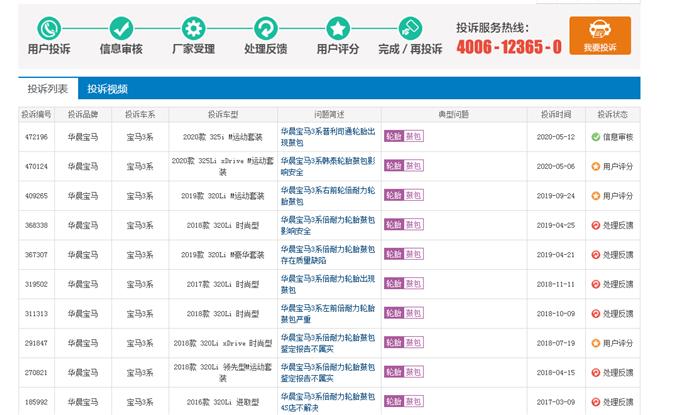Screen dimensions: 700x415
Task: Click the hotline number 4006-12365-0
Action: [508, 46]
